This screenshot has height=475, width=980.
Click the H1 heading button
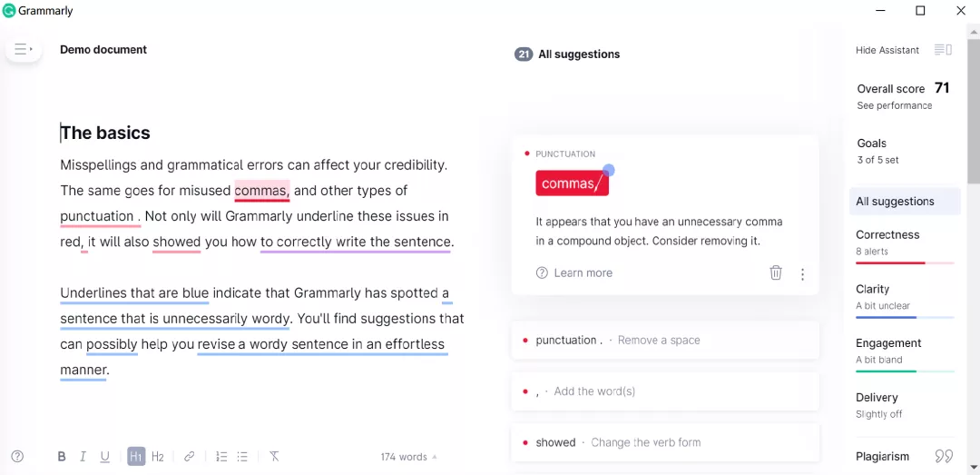coord(136,457)
